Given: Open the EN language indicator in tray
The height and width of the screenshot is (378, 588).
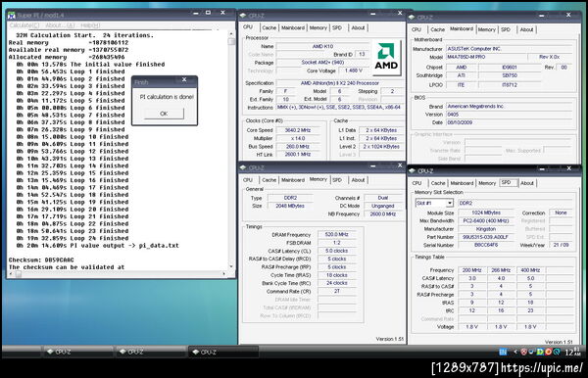Looking at the screenshot, I should (x=503, y=352).
